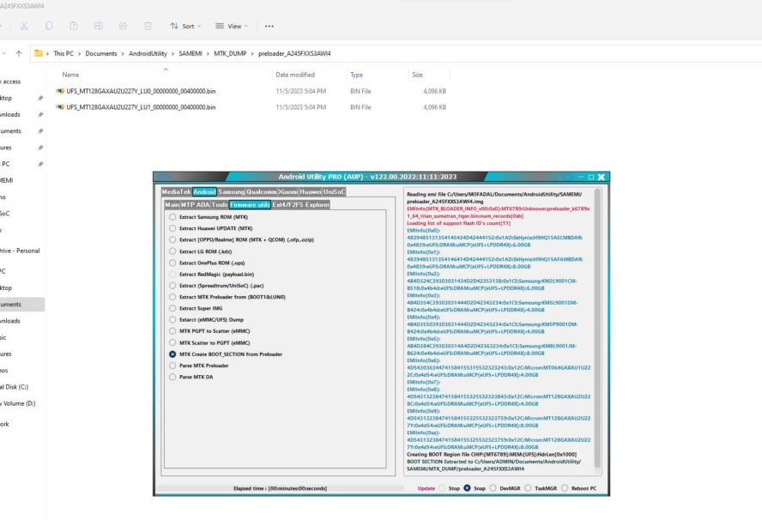Viewport: 762px width, 532px height.
Task: Open the Tools sub-tab
Action: coord(220,205)
